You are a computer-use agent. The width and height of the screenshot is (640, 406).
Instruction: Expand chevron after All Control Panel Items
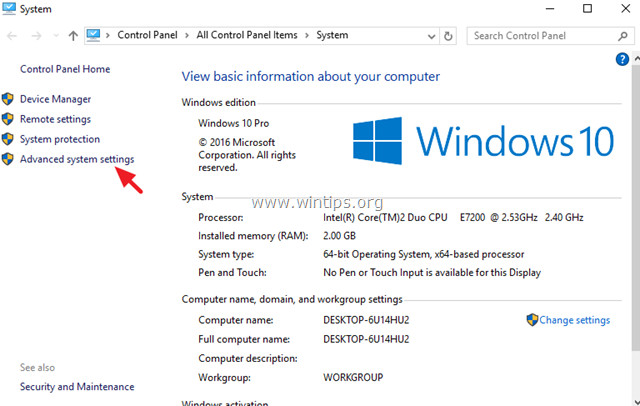click(307, 35)
